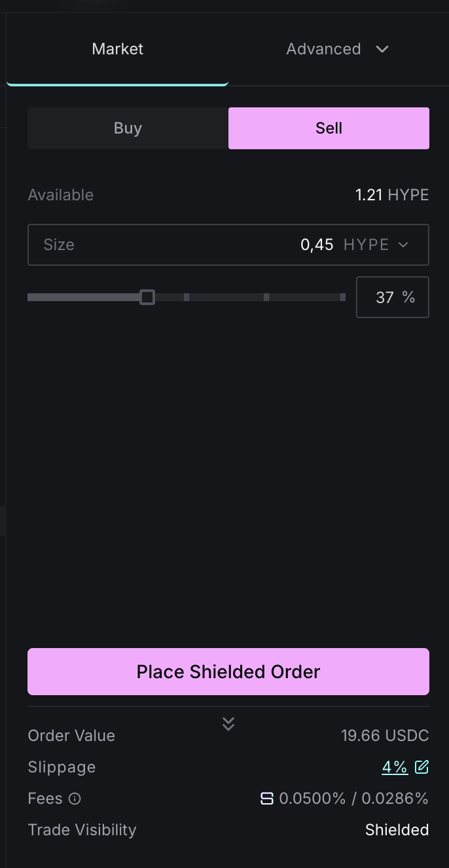Click the fee tier logo icon

click(x=266, y=799)
